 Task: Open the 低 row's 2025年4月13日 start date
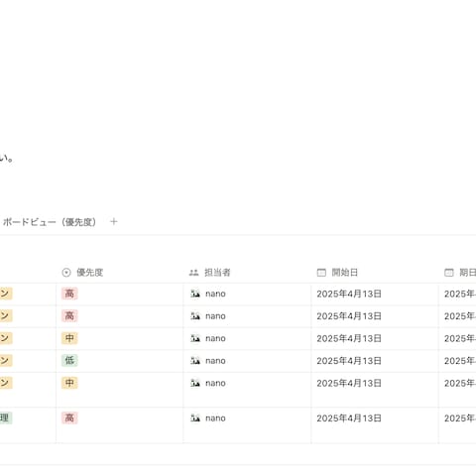pos(349,361)
